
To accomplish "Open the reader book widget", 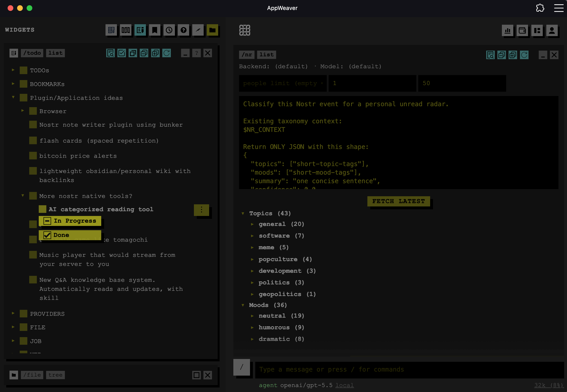I will 126,30.
